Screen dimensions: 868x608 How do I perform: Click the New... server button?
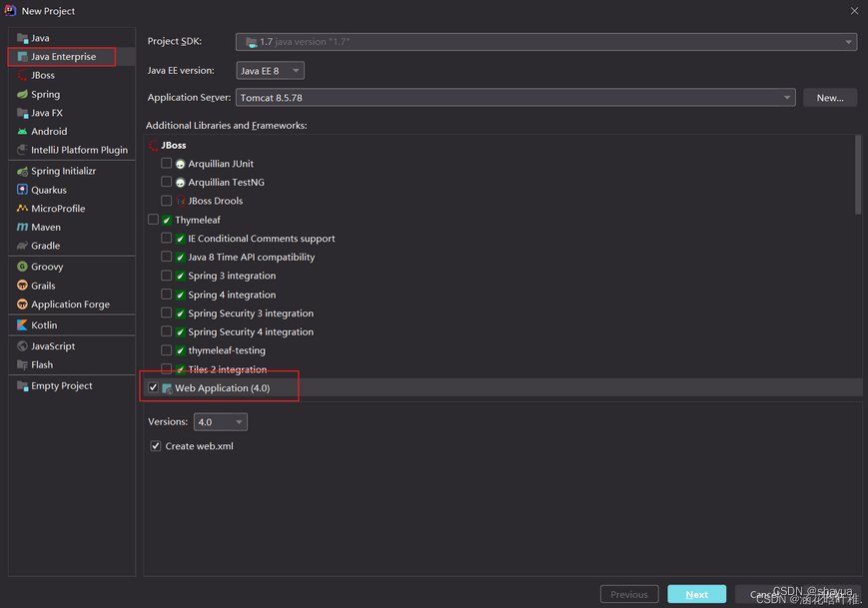coord(829,98)
